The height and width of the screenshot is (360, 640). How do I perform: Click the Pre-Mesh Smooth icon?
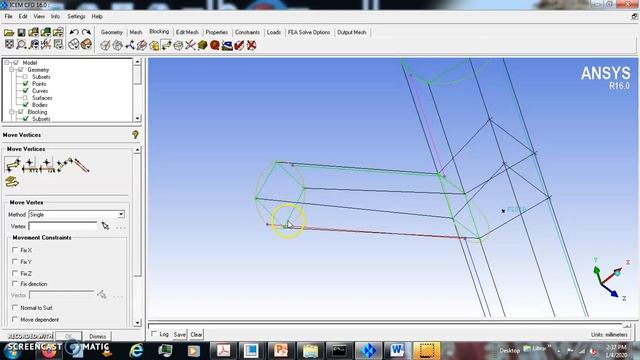227,45
